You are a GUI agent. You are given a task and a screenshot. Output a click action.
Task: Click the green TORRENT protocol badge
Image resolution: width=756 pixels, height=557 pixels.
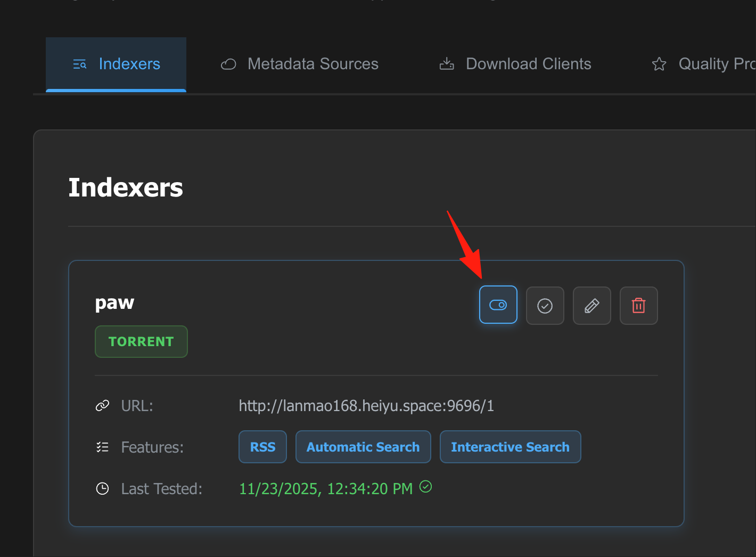click(x=141, y=341)
